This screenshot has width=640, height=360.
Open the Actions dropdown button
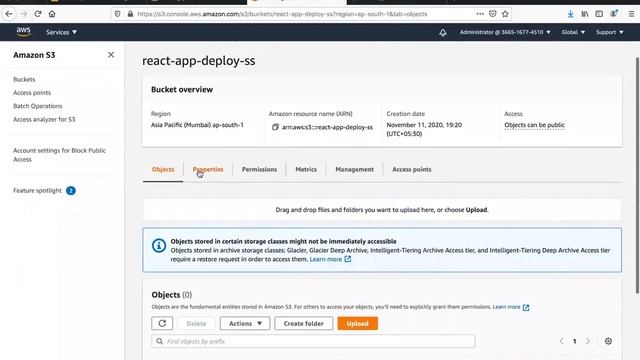point(245,323)
